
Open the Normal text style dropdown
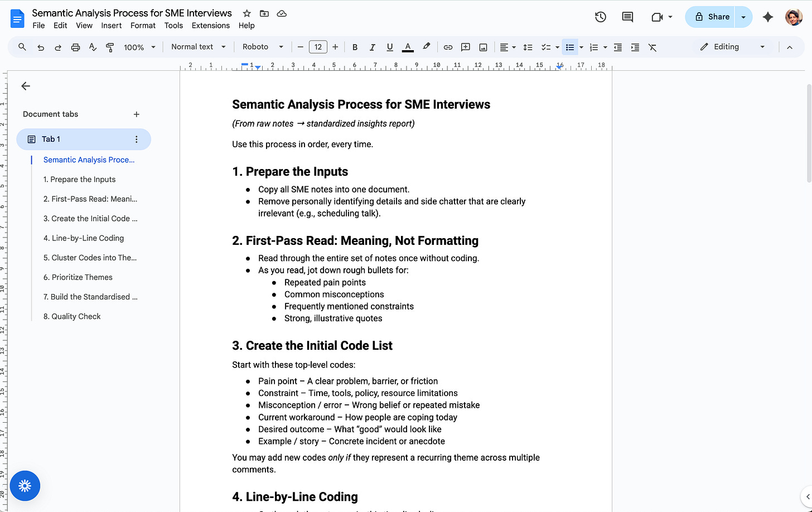click(x=199, y=47)
